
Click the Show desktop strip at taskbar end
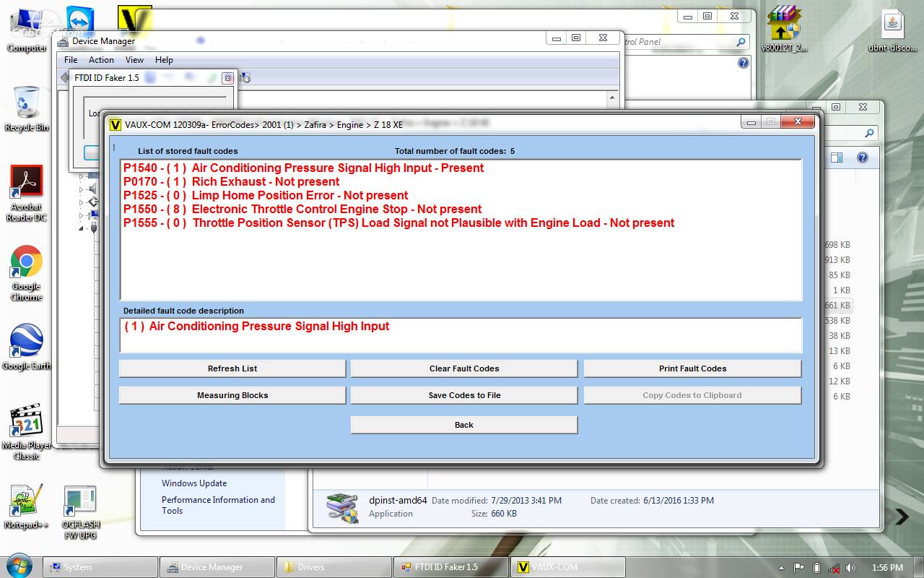point(919,567)
